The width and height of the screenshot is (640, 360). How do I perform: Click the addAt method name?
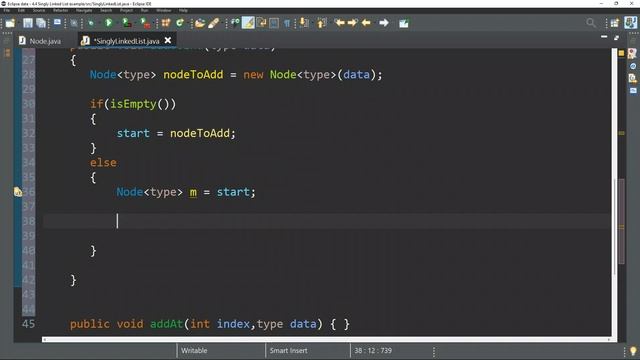[x=167, y=324]
